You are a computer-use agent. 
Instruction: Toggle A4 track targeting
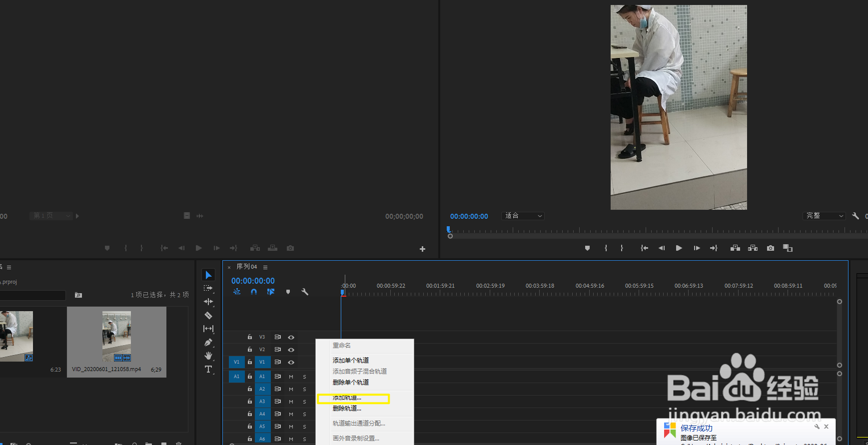pyautogui.click(x=262, y=414)
